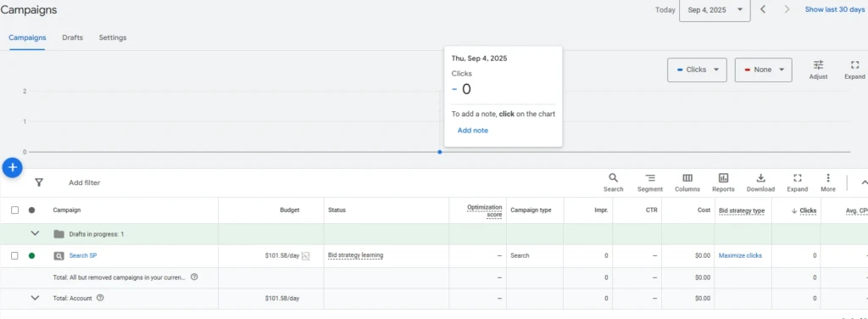Click the Show last 30 days link
The width and height of the screenshot is (868, 319).
(835, 9)
